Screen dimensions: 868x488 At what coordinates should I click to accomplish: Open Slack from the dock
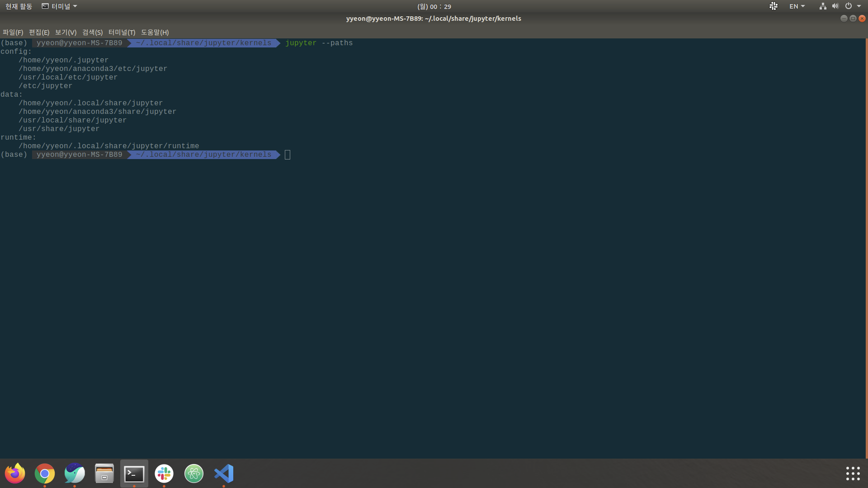[x=164, y=474]
